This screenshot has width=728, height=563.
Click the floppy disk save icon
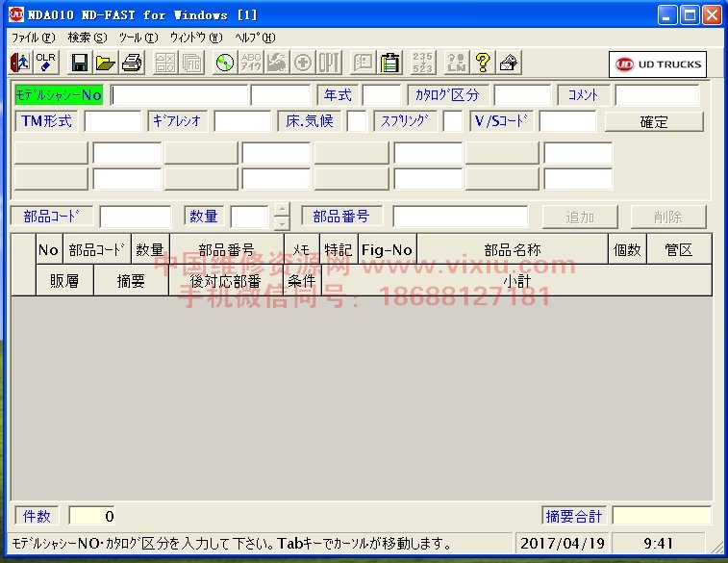tap(80, 64)
